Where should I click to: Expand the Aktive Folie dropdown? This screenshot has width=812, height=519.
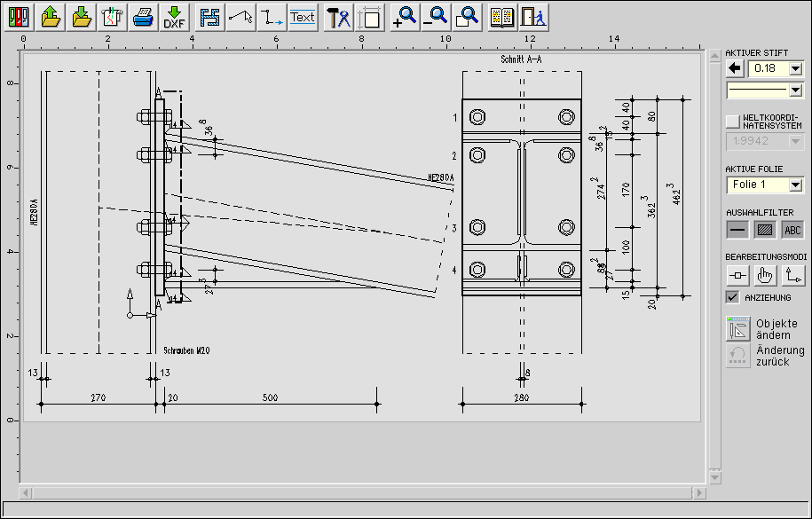[x=795, y=185]
